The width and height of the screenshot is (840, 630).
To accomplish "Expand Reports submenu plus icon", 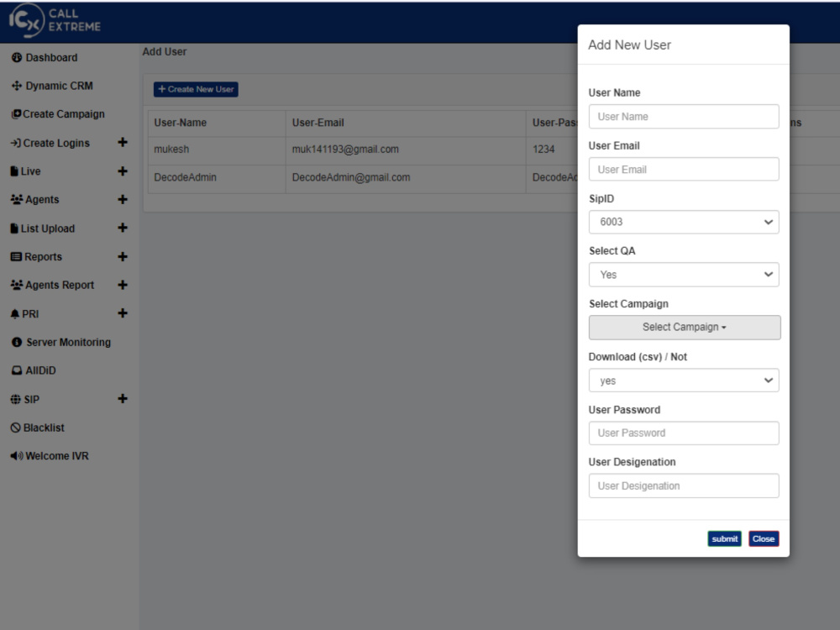I will [x=123, y=256].
